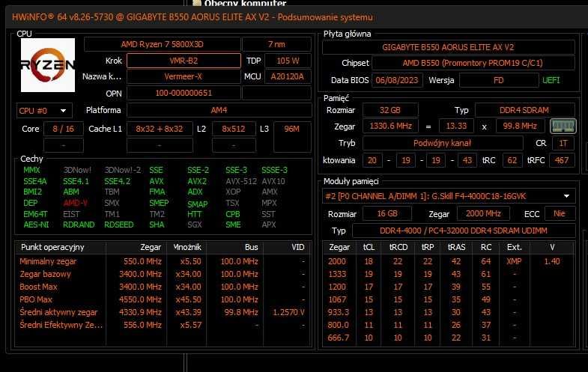Click the 1.2570 V VID value

coord(288,312)
